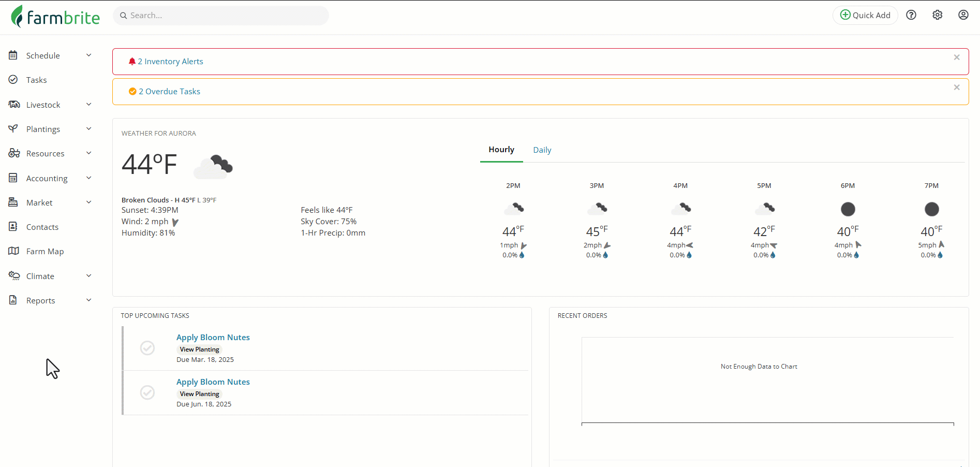Open the 2 Inventory Alerts link
The height and width of the screenshot is (467, 980).
click(170, 61)
